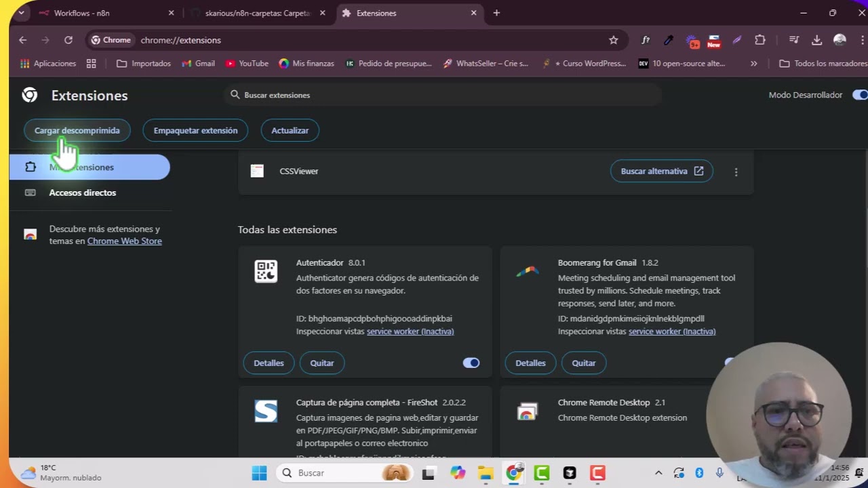Open the Importados bookmarks folder

click(x=144, y=63)
